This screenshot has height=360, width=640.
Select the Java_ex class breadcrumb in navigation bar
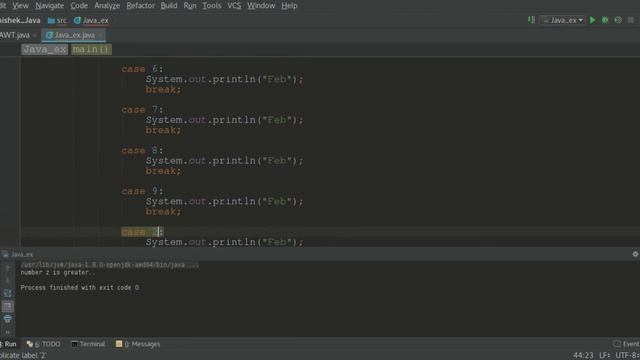91,20
